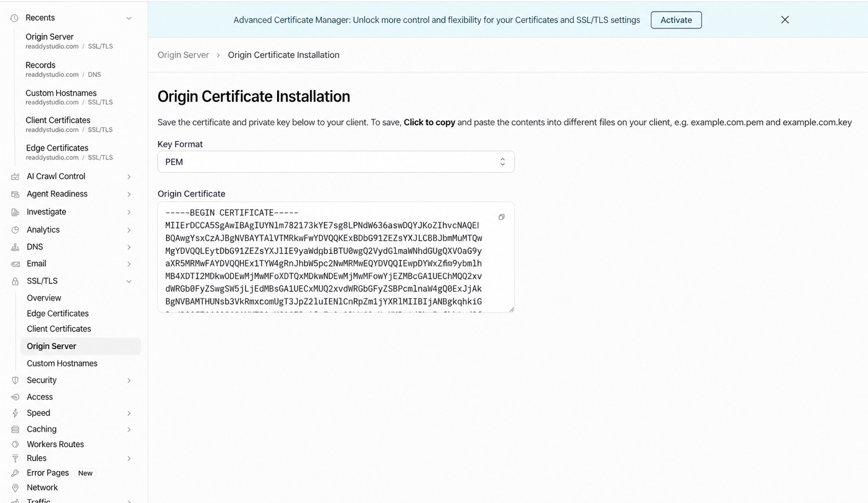Click the Activate button
The image size is (868, 503).
[676, 20]
